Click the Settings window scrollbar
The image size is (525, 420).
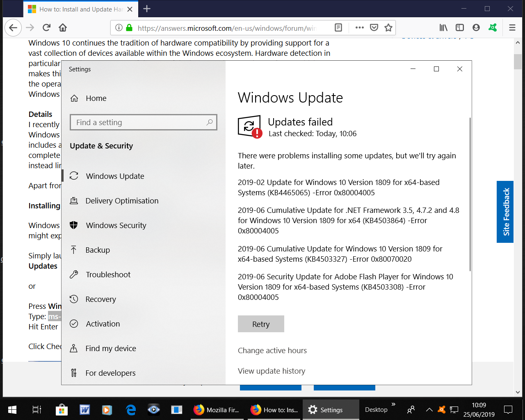point(470,194)
